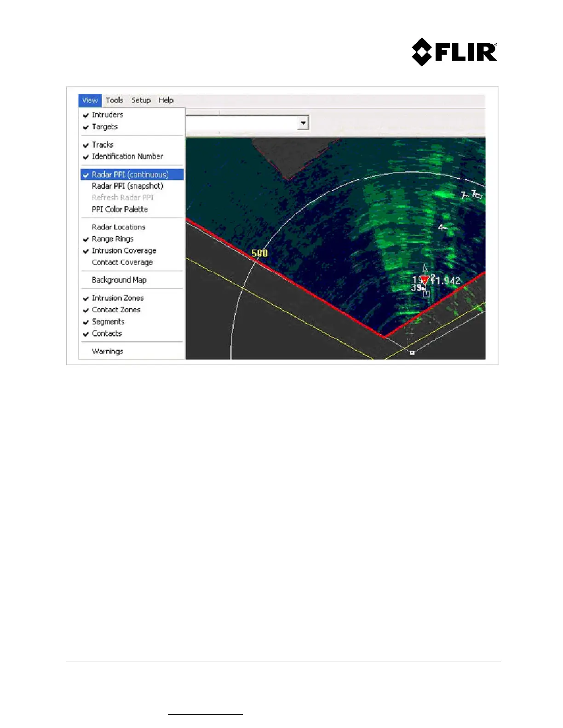Image resolution: width=563 pixels, height=728 pixels.
Task: Toggle Segments display
Action: click(x=132, y=322)
